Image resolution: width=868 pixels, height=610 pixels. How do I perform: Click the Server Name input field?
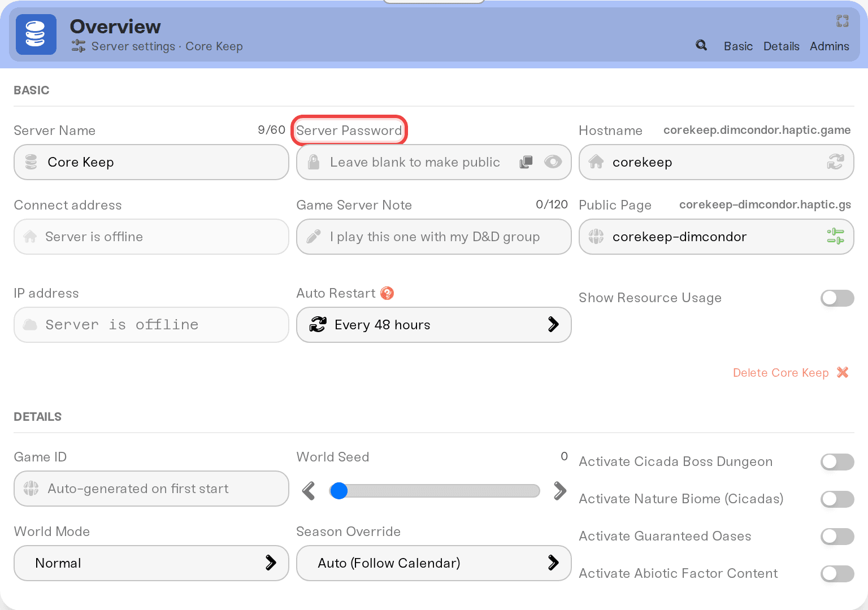(151, 162)
